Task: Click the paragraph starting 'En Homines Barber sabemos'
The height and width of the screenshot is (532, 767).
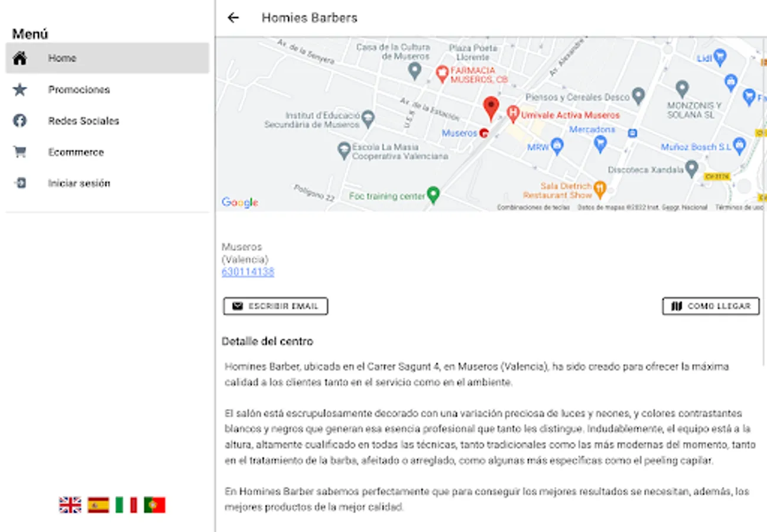Action: click(487, 499)
